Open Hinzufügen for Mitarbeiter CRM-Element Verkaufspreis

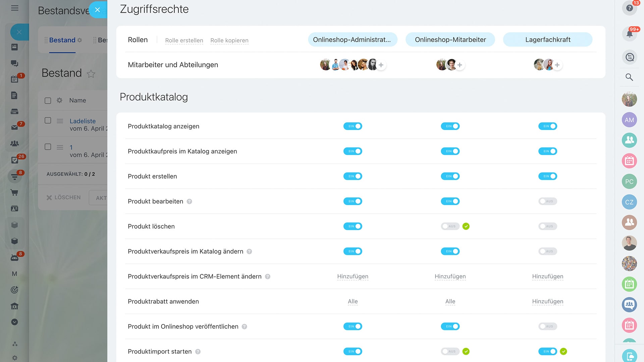[450, 277]
